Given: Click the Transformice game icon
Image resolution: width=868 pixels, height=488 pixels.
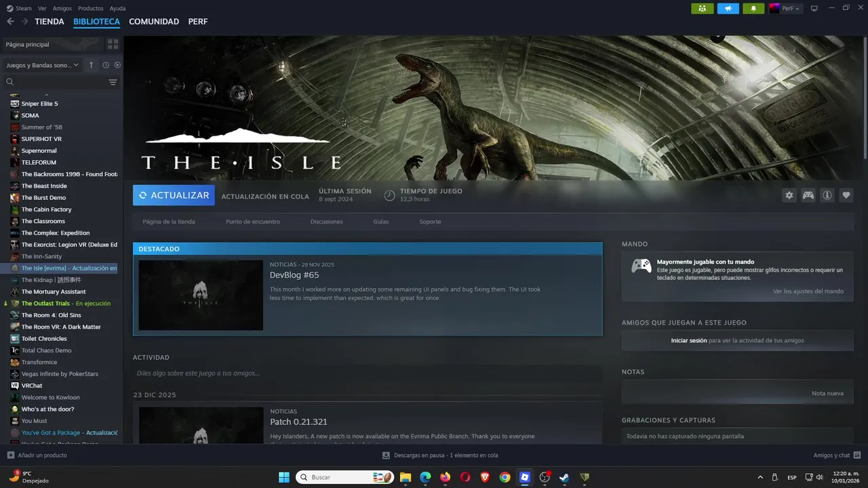Looking at the screenshot, I should point(15,362).
